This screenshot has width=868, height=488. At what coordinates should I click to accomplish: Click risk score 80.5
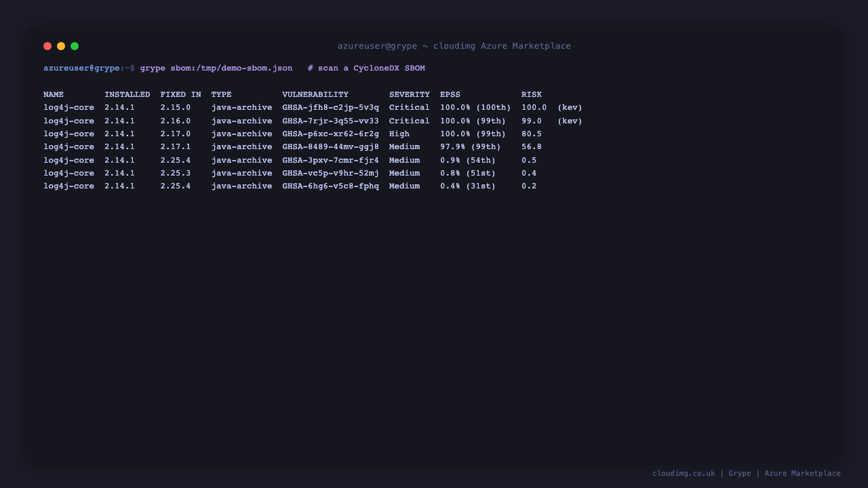point(532,134)
